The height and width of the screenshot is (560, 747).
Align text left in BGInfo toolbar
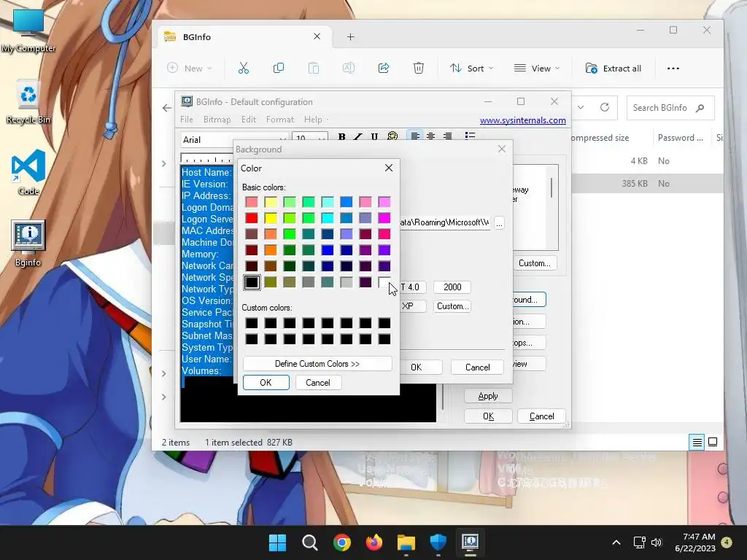point(415,136)
